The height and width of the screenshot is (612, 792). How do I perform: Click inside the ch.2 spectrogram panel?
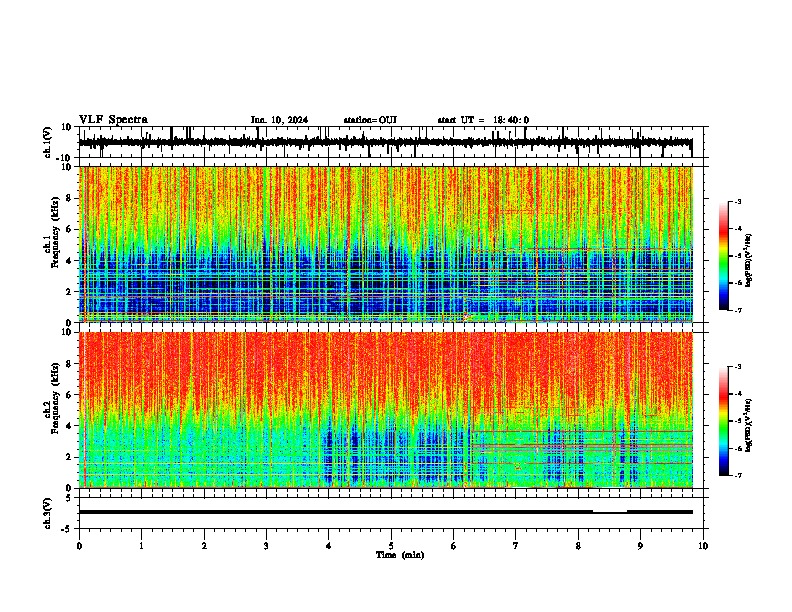click(x=385, y=410)
